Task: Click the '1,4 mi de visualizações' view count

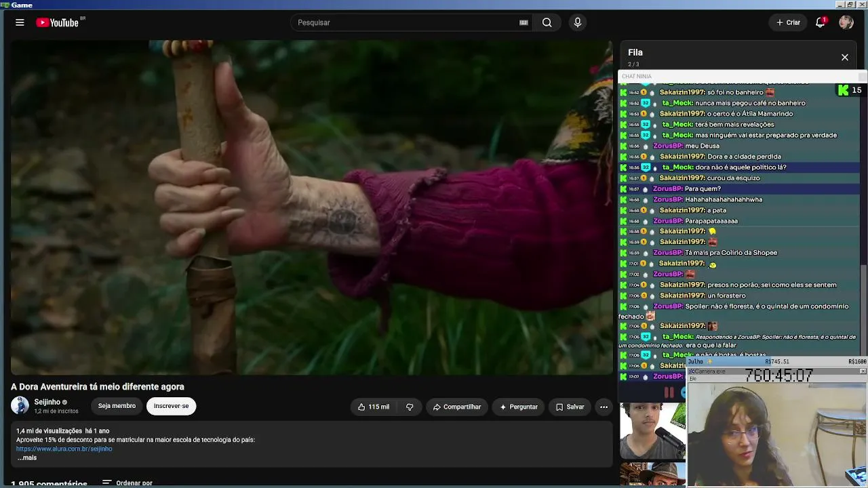Action: 49,431
